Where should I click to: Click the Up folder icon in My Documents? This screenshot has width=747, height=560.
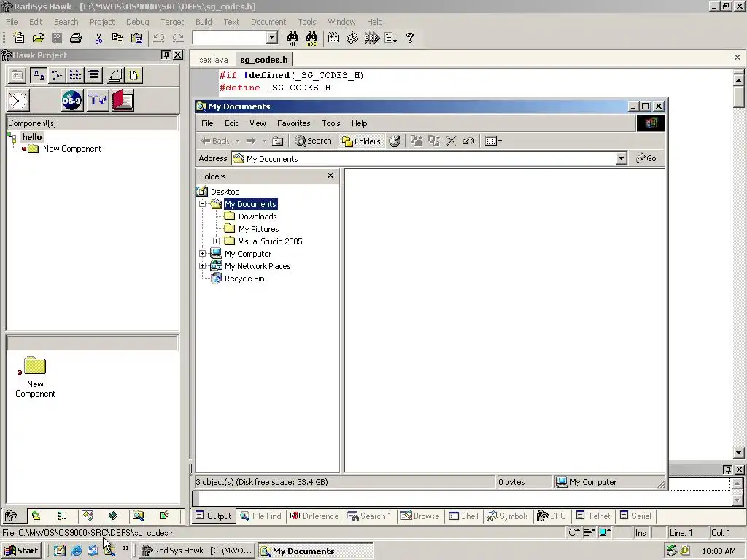(x=278, y=141)
